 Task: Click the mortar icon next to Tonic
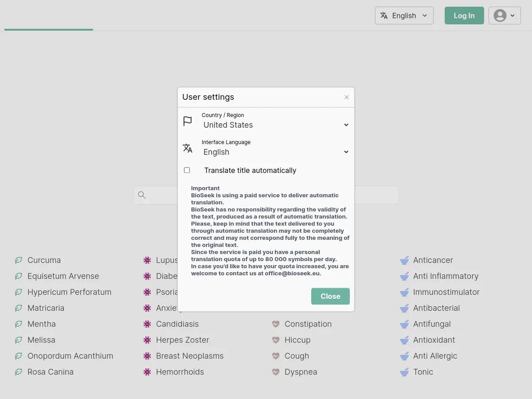[x=404, y=372]
